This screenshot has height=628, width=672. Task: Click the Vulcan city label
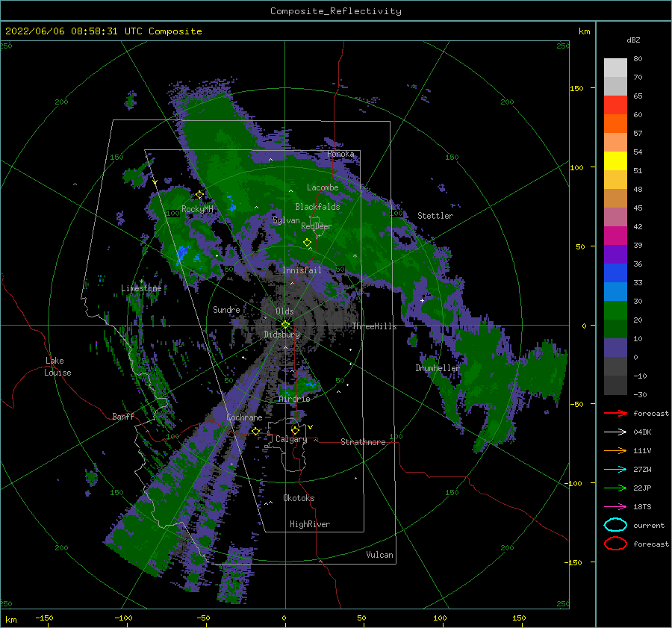pyautogui.click(x=379, y=555)
